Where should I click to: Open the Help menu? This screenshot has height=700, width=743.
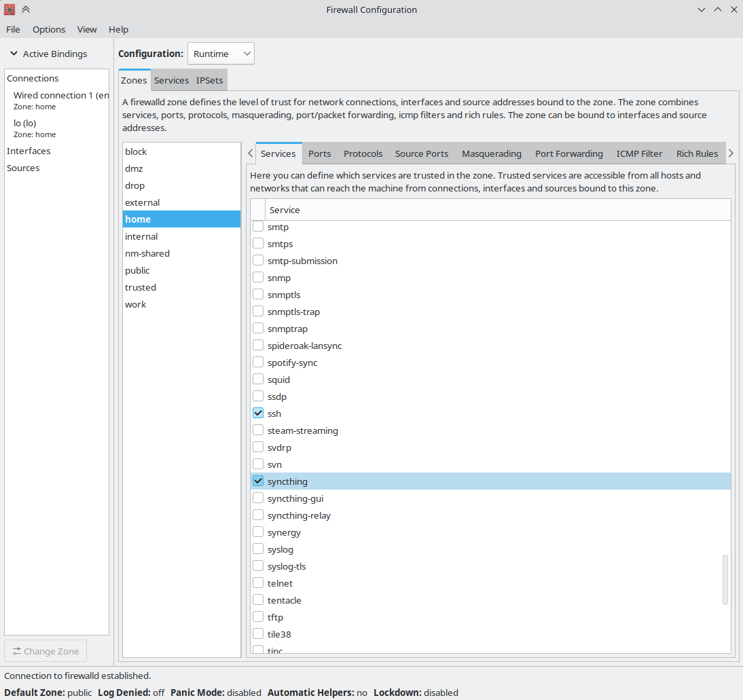118,29
